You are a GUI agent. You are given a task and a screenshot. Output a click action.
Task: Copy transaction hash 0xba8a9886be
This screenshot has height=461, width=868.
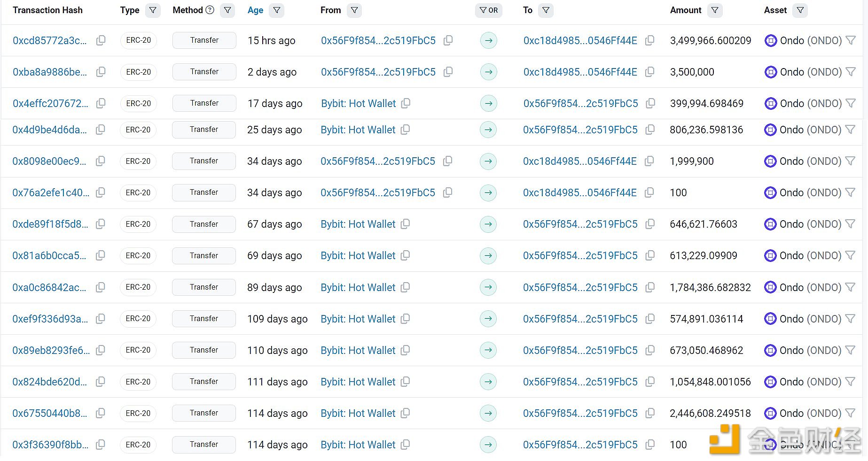pos(101,72)
